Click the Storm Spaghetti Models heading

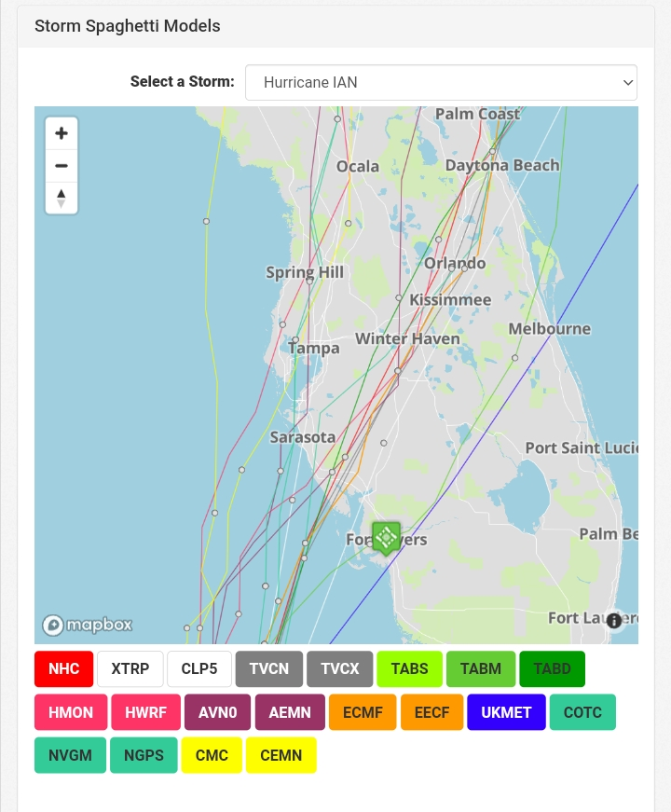coord(128,26)
